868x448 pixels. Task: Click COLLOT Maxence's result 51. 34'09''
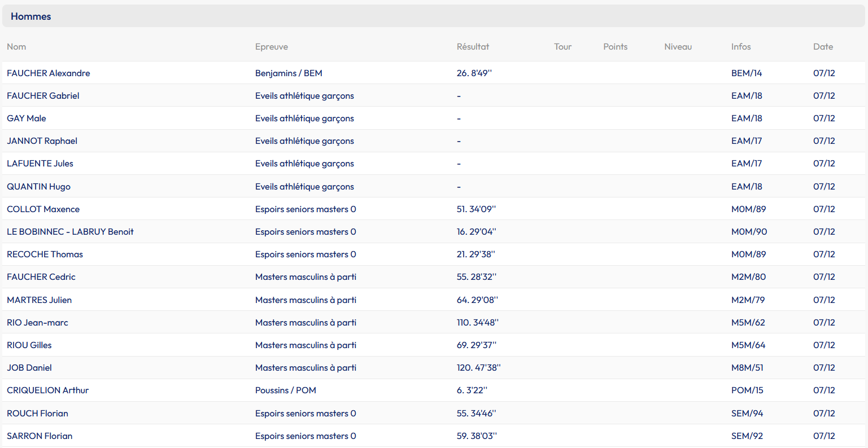coord(476,209)
